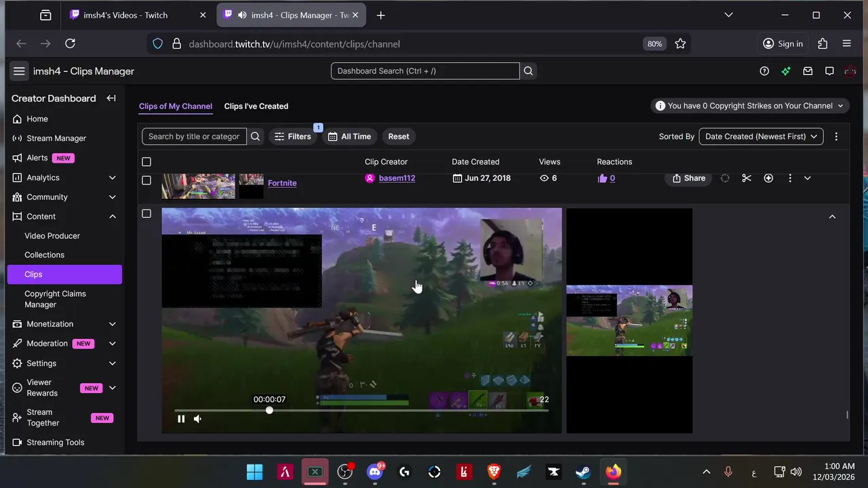Click the thumbs up reactions icon
The image size is (868, 488).
coord(602,178)
